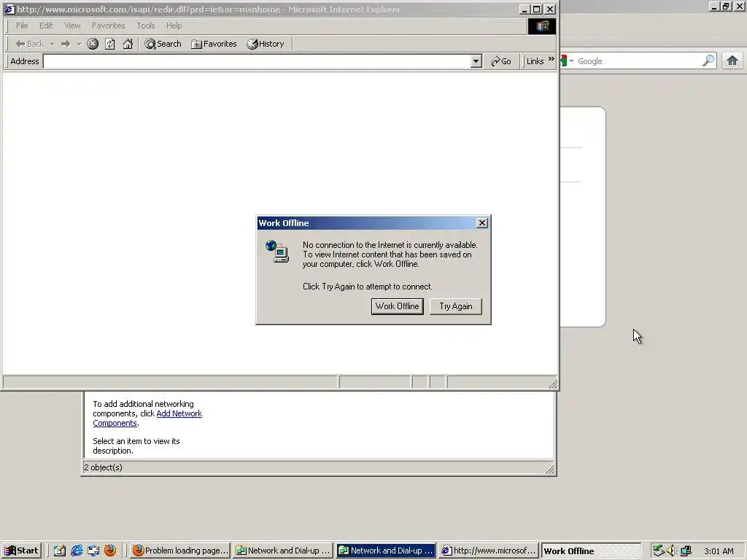The height and width of the screenshot is (560, 747).
Task: Click the volume speaker tray icon
Action: (x=672, y=551)
